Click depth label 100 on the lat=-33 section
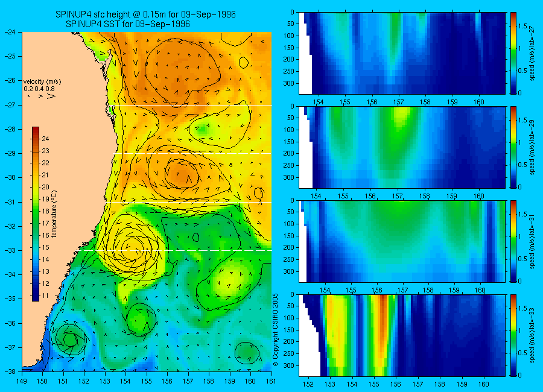Screen dimensions: 543x392 pyautogui.click(x=288, y=318)
